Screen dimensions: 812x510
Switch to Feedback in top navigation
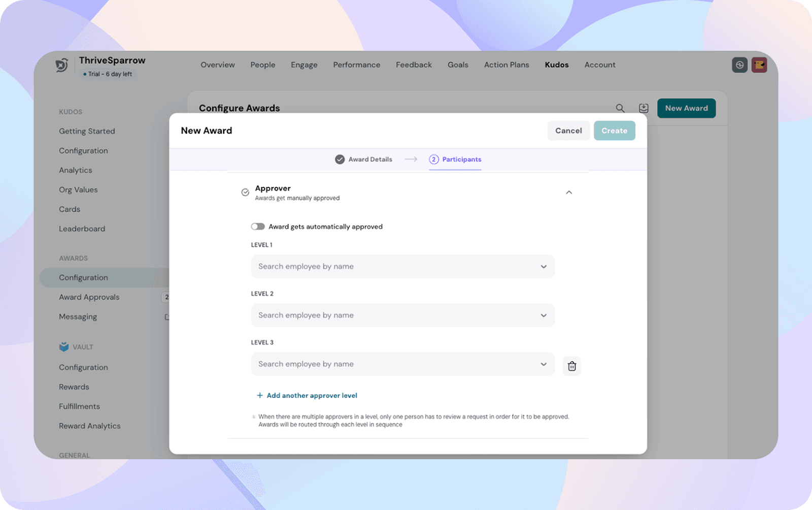pyautogui.click(x=414, y=65)
